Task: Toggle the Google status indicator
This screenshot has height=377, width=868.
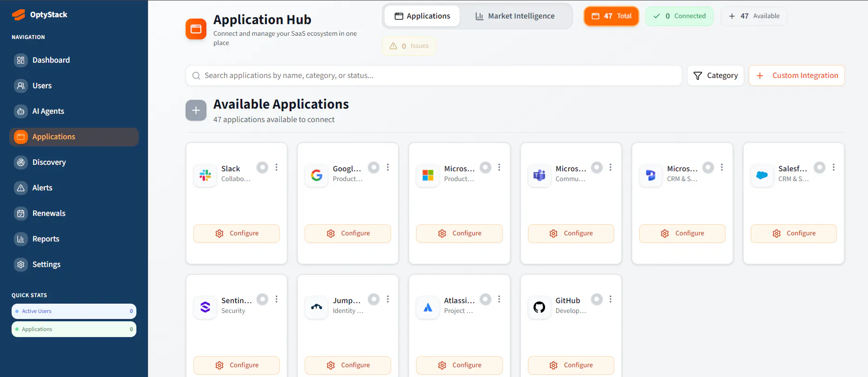Action: [x=374, y=167]
